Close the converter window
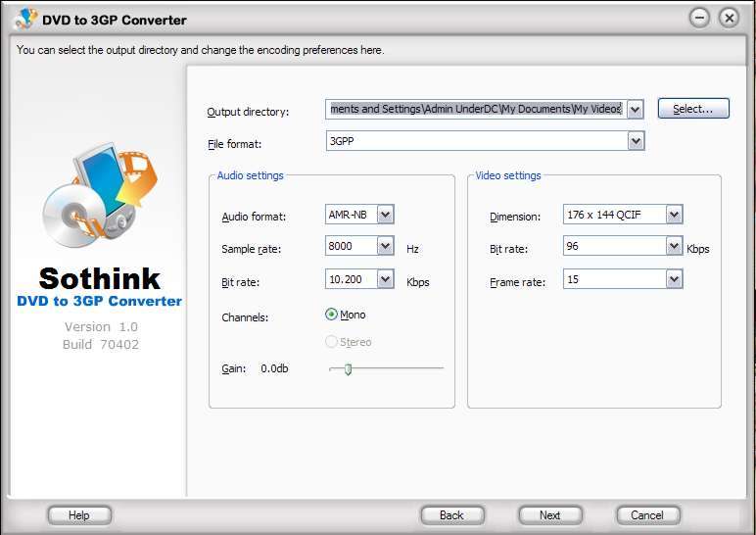The image size is (756, 535). [x=729, y=19]
